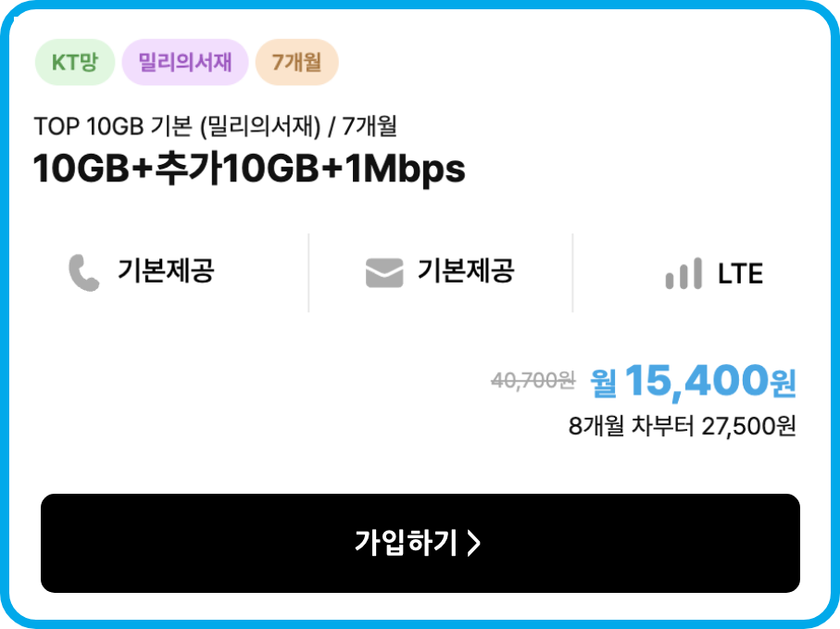Click the LTE signal bars icon
Screen dimensions: 840x629
pos(683,273)
